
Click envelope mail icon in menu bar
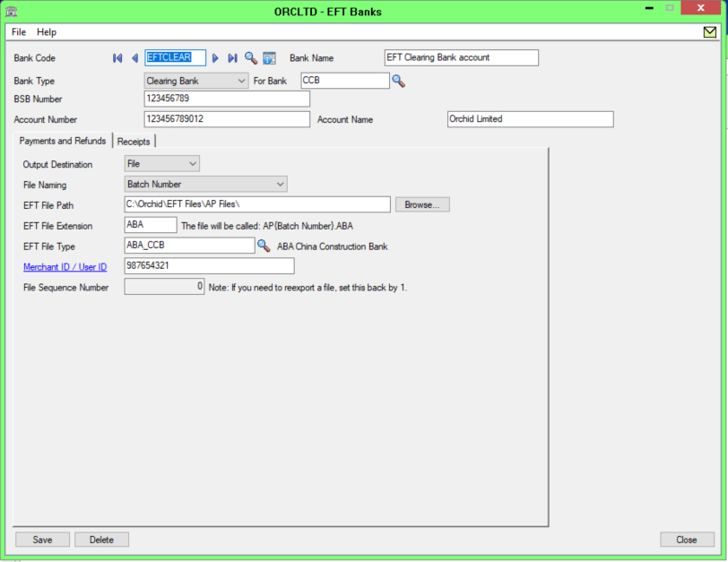pyautogui.click(x=709, y=32)
